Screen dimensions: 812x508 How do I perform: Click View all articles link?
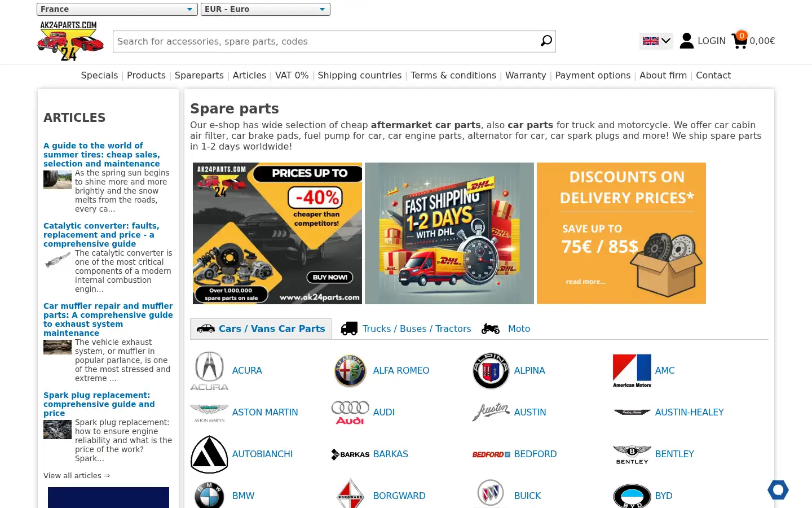pyautogui.click(x=77, y=476)
